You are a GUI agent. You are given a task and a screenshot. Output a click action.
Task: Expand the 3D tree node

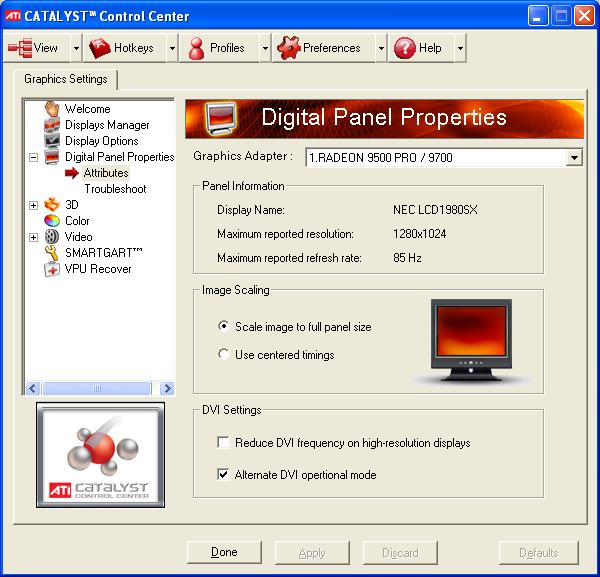point(34,205)
